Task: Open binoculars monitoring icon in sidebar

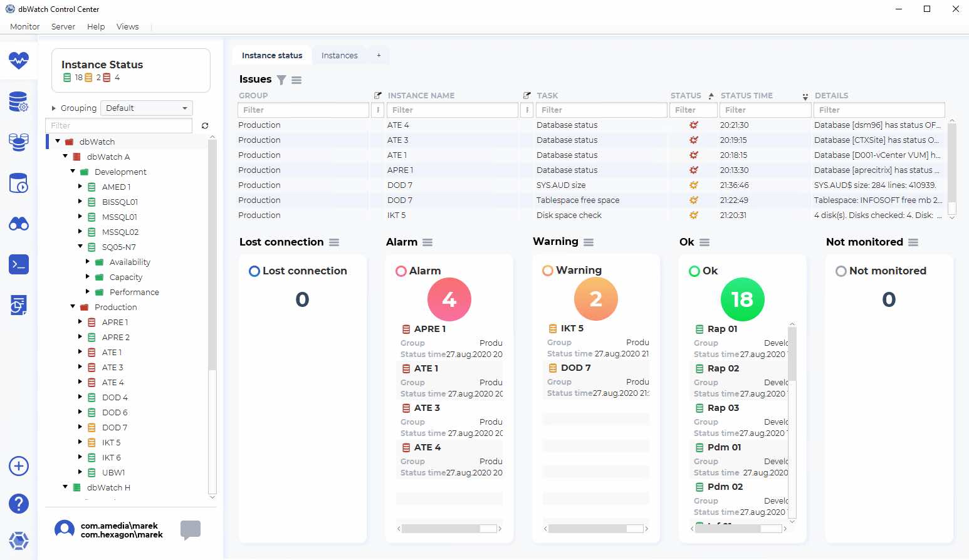Action: click(x=19, y=224)
